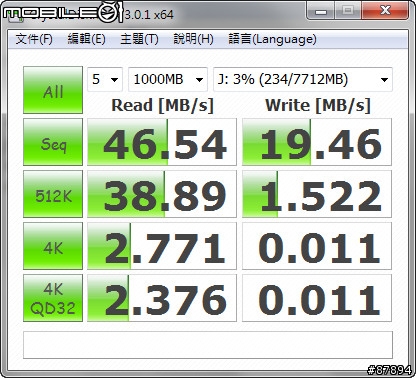The image size is (416, 378).
Task: Close the benchmark window
Action: (385, 11)
